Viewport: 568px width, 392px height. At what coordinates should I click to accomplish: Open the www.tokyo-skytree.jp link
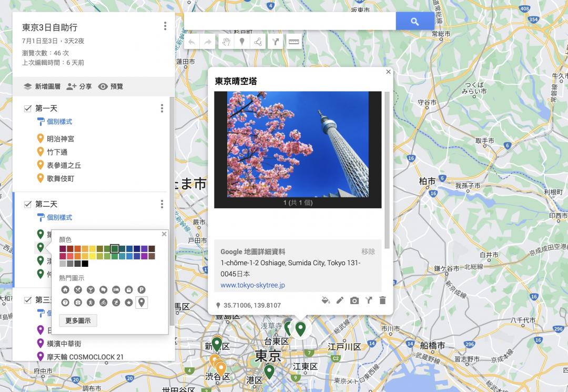point(252,285)
